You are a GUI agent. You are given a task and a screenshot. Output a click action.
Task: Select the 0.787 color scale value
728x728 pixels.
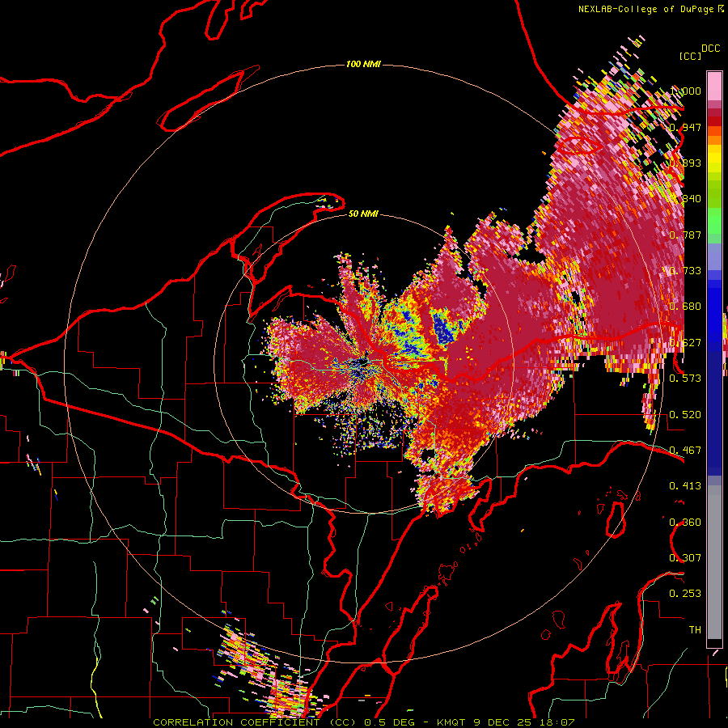click(x=685, y=235)
